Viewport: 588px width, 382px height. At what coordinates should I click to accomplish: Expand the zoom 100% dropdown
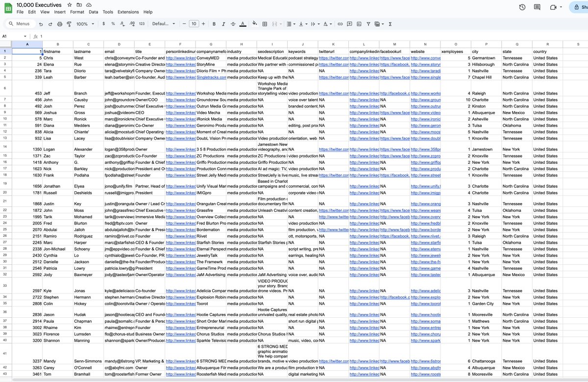point(86,24)
